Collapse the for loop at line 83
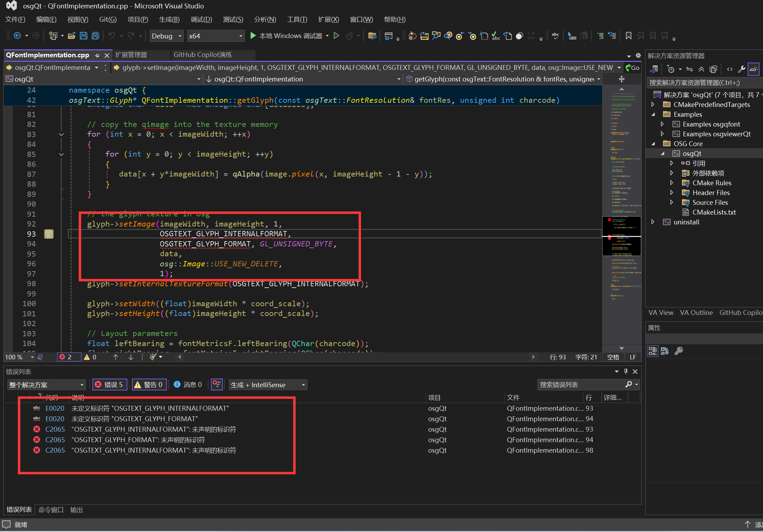The height and width of the screenshot is (532, 763). point(61,134)
